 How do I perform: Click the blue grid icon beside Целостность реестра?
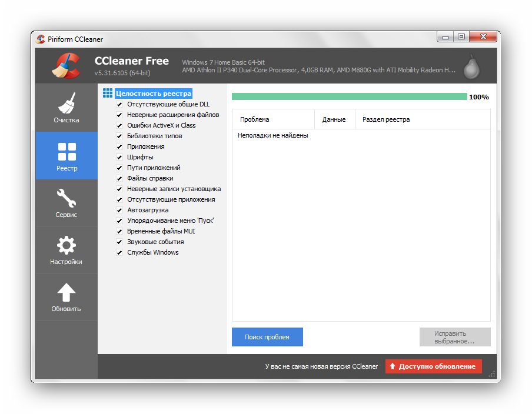pyautogui.click(x=108, y=94)
